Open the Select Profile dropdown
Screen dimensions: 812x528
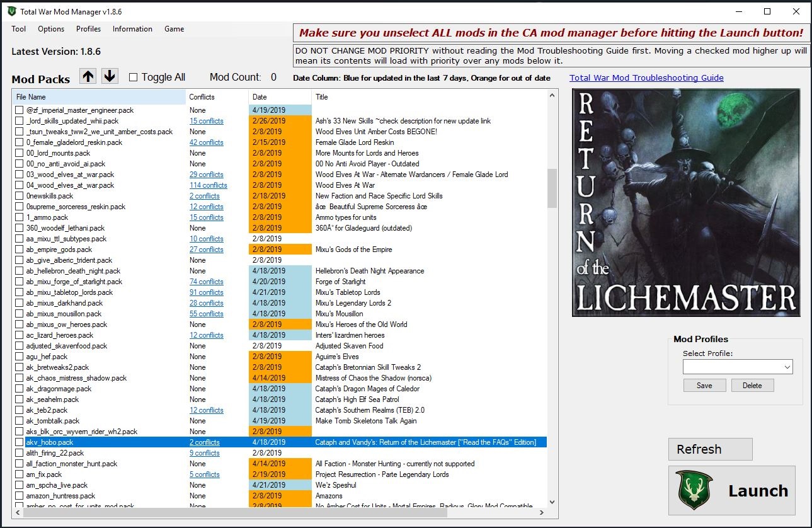(738, 367)
